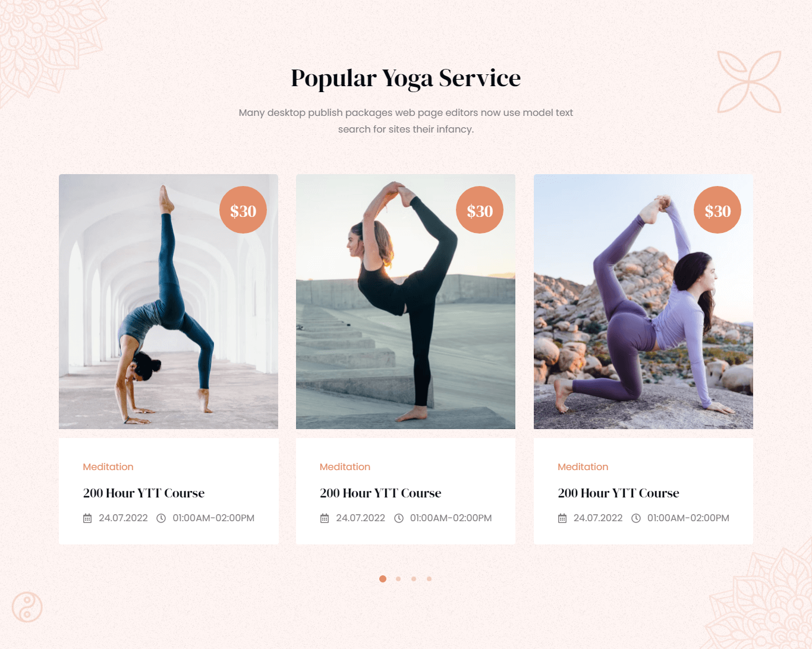Click the flower outline icon near the heading
Image resolution: width=812 pixels, height=649 pixels.
(x=749, y=82)
